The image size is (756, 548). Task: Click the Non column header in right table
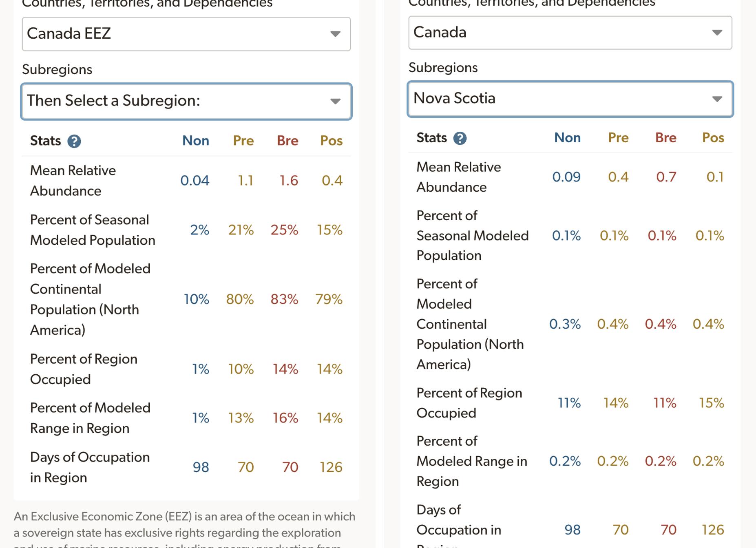[x=567, y=138]
